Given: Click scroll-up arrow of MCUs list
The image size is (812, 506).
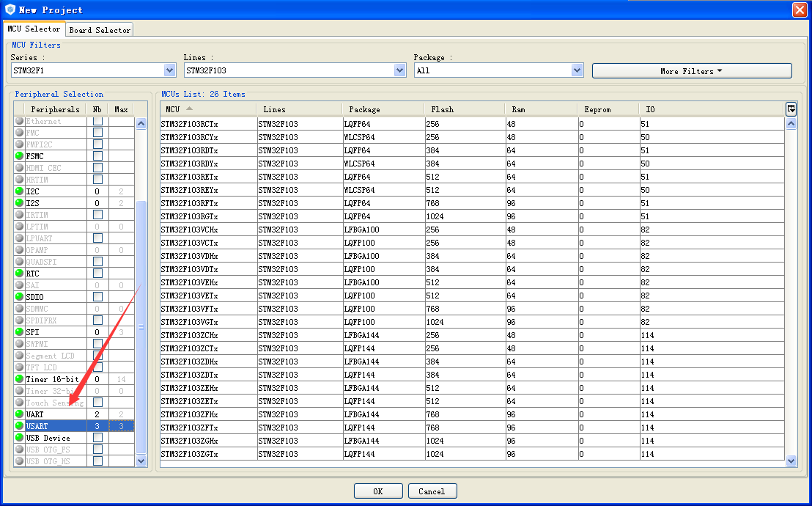Looking at the screenshot, I should (x=791, y=123).
